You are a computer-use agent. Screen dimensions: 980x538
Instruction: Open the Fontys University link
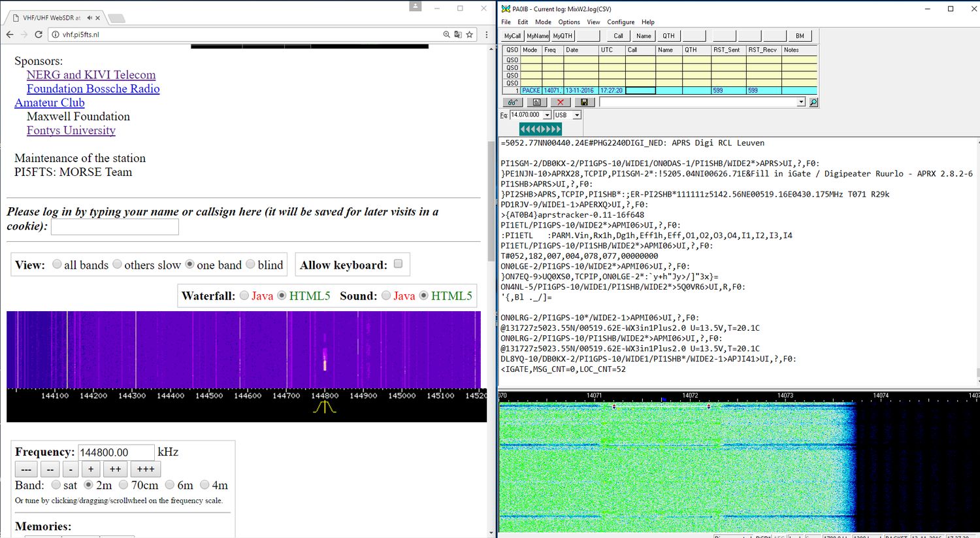(x=71, y=130)
